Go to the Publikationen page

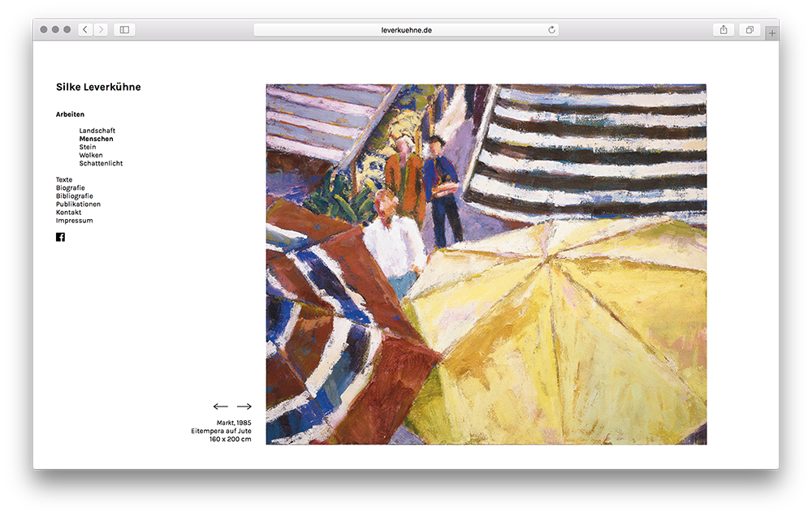(x=78, y=204)
